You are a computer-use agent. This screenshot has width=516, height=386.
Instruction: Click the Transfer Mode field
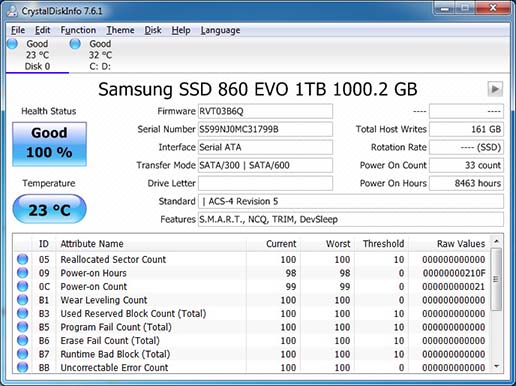[265, 165]
